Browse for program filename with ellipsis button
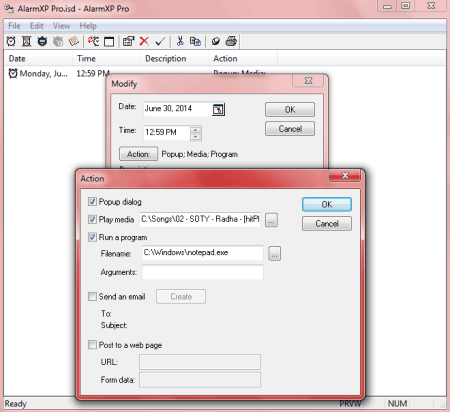Viewport: 450px width, 412px height. (x=274, y=254)
